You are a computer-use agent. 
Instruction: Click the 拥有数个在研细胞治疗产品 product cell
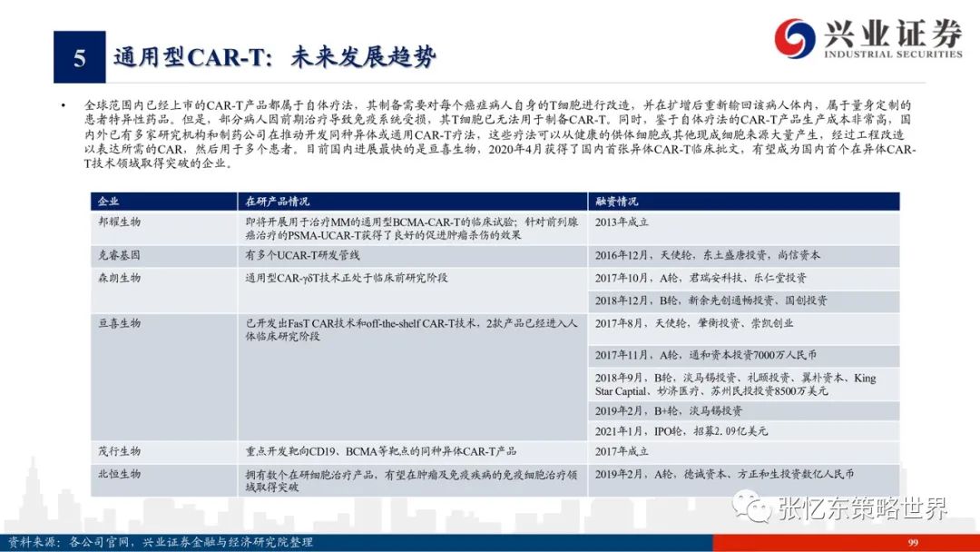tap(413, 480)
